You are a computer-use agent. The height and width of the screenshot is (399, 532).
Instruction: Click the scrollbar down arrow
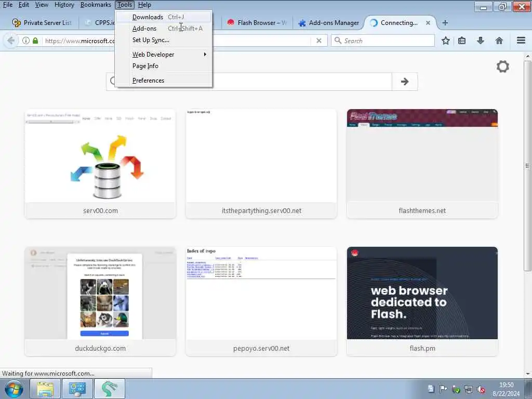click(x=527, y=374)
